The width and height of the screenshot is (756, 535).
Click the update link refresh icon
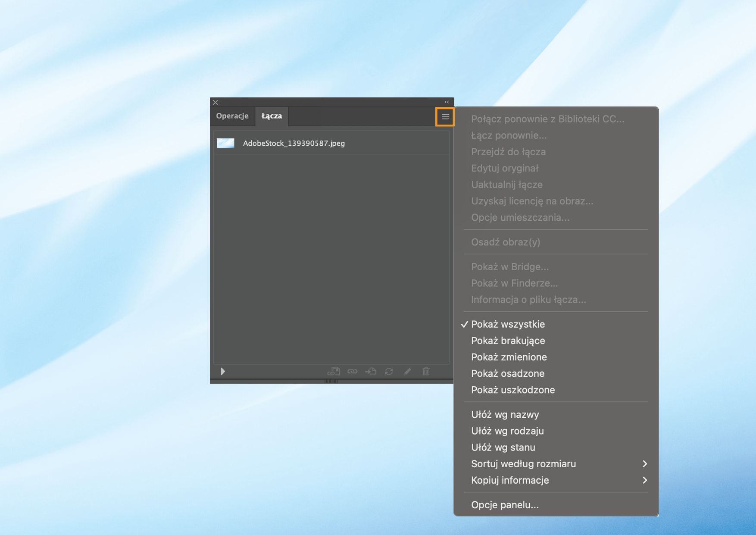389,371
